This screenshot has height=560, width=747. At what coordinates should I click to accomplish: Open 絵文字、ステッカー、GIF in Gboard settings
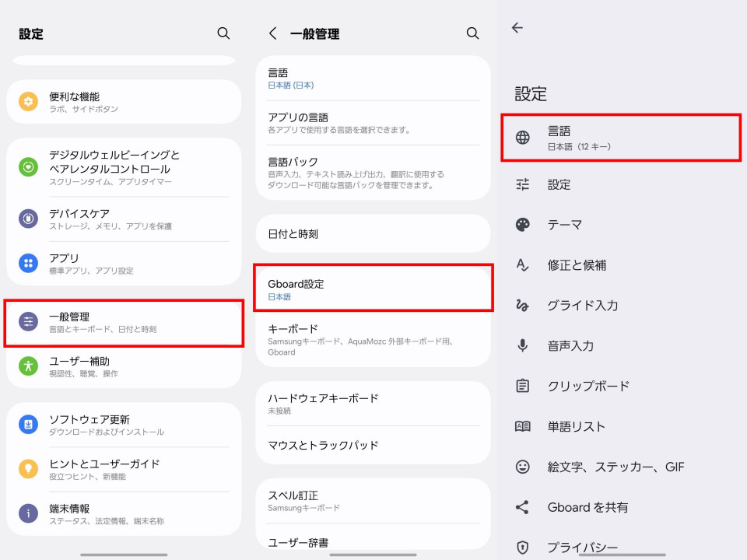click(x=622, y=467)
